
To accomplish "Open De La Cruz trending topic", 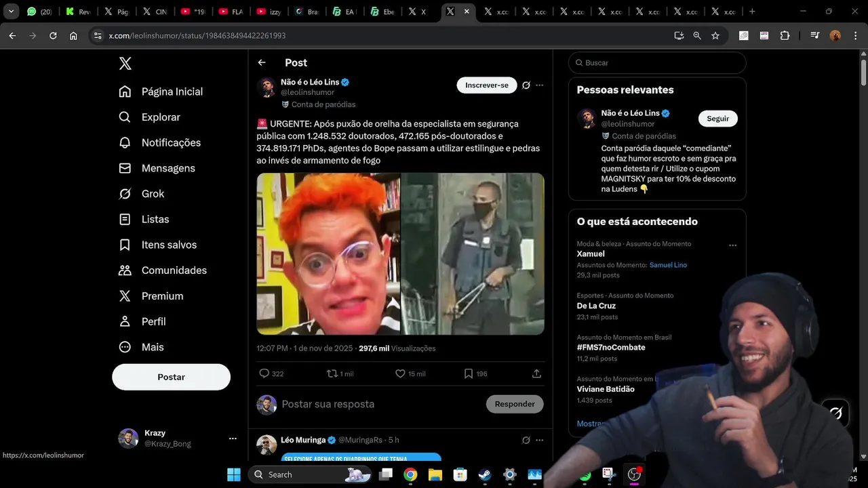I will tap(596, 306).
